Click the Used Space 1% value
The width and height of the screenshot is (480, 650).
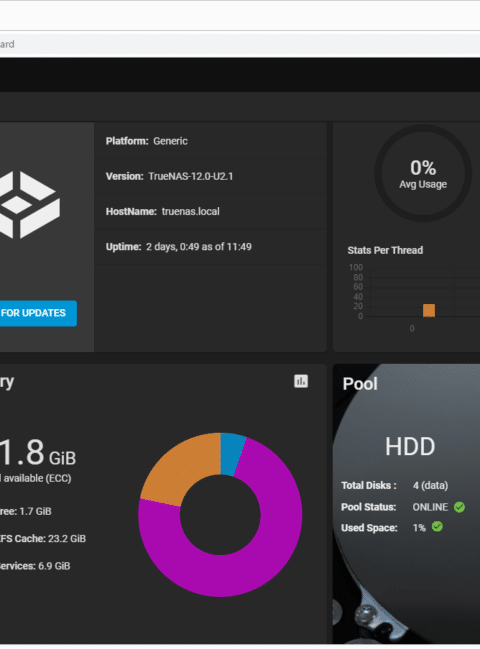pyautogui.click(x=419, y=528)
